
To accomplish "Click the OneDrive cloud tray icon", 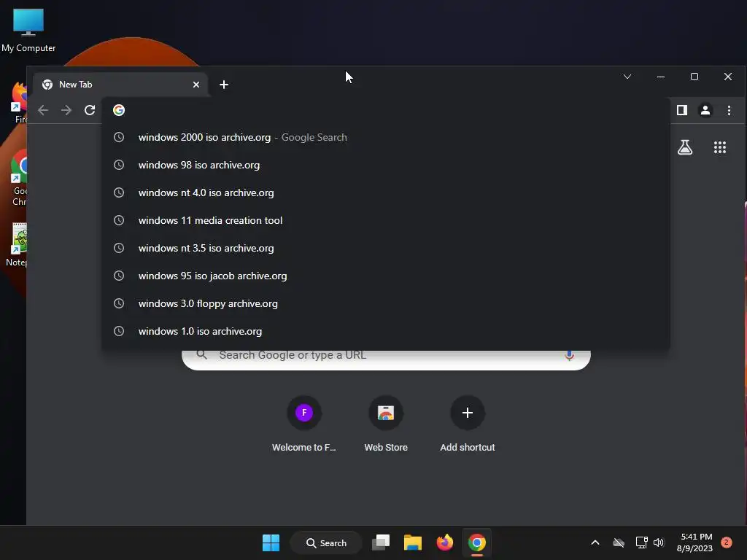I will [619, 542].
